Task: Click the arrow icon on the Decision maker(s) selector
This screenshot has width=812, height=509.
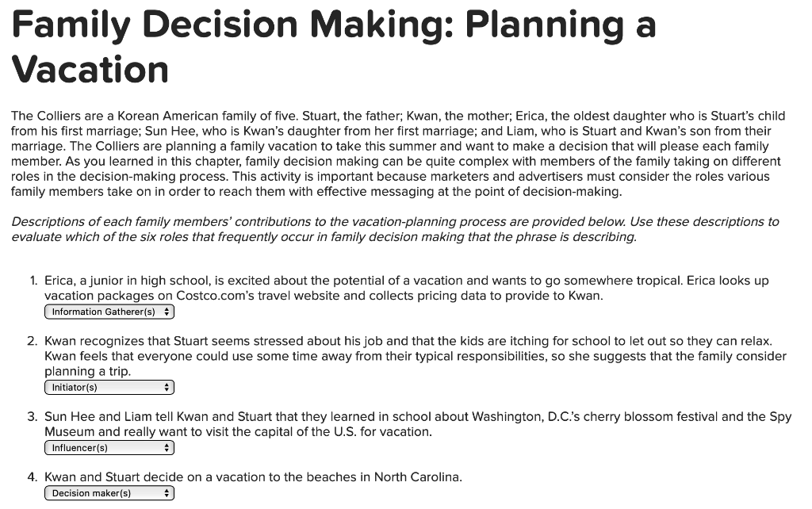Action: click(x=167, y=492)
